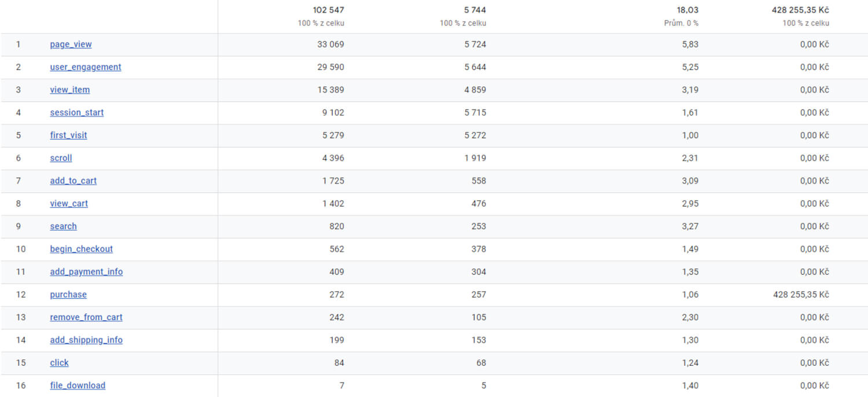Screen dimensions: 868x397
Task: Sort by the total revenue column header
Action: (x=804, y=10)
